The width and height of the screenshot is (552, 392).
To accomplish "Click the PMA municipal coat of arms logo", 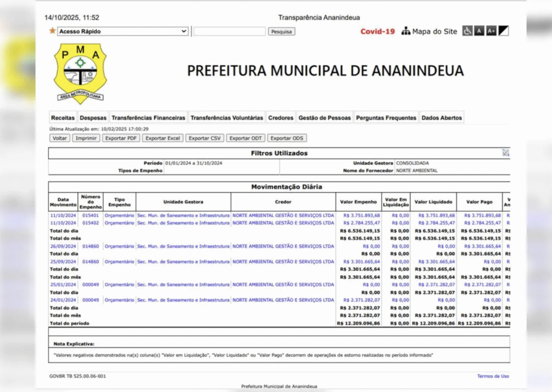I will point(80,73).
